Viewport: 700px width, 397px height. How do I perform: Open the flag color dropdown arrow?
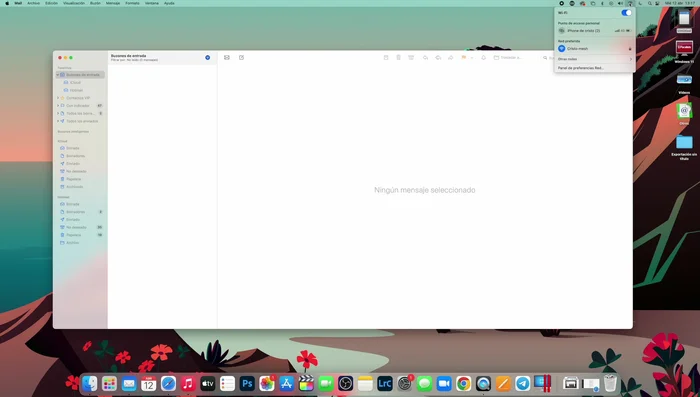[472, 58]
